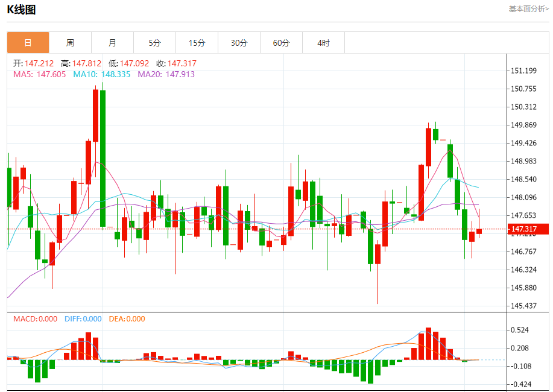
Task: Click the 145.880 price axis label
Action: (x=523, y=288)
